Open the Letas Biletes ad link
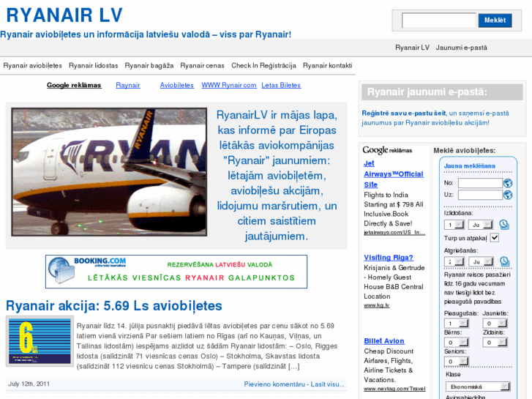Viewport: 532px width, 399px height. coord(281,85)
